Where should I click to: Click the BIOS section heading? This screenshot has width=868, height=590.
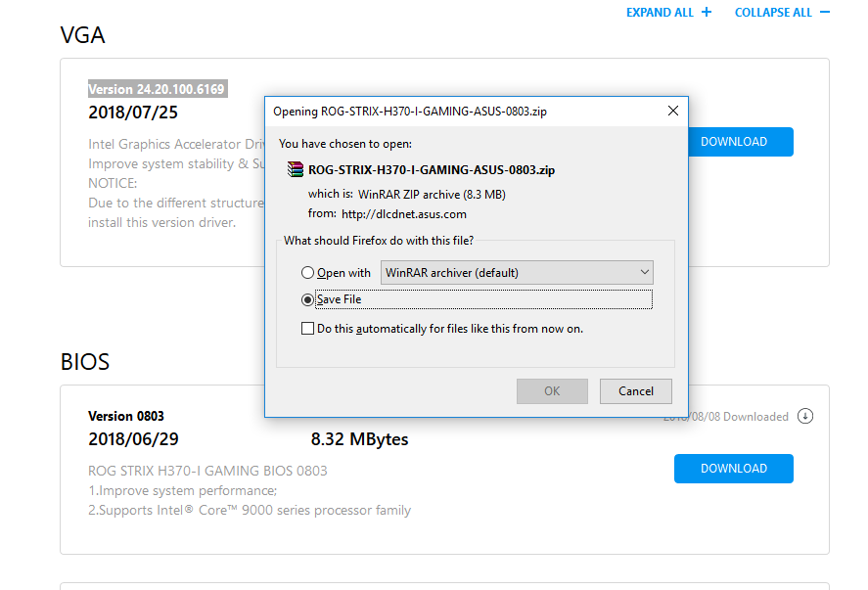pyautogui.click(x=85, y=362)
